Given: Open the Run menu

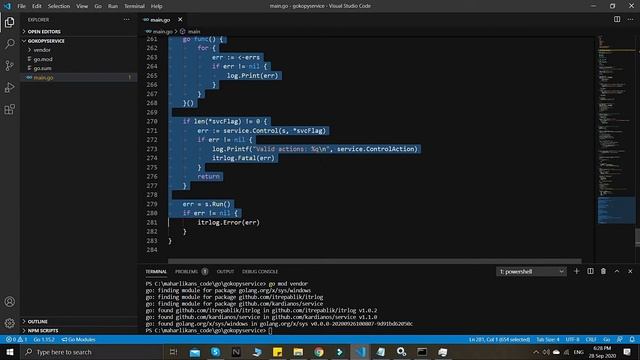Looking at the screenshot, I should pyautogui.click(x=113, y=6).
